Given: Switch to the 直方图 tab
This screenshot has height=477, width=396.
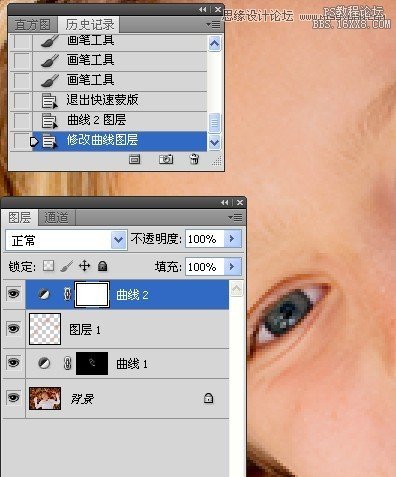Looking at the screenshot, I should click(33, 25).
